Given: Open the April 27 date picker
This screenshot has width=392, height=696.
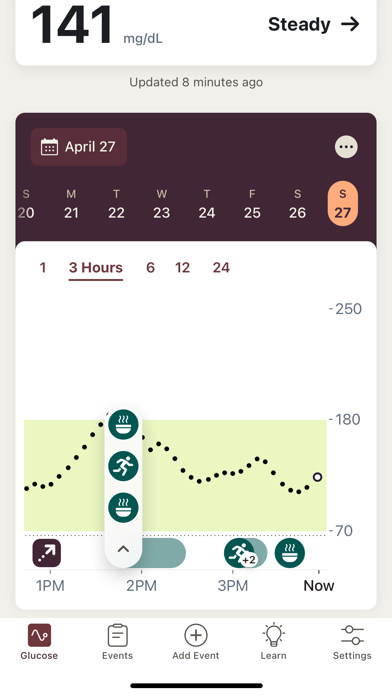Looking at the screenshot, I should tap(79, 147).
